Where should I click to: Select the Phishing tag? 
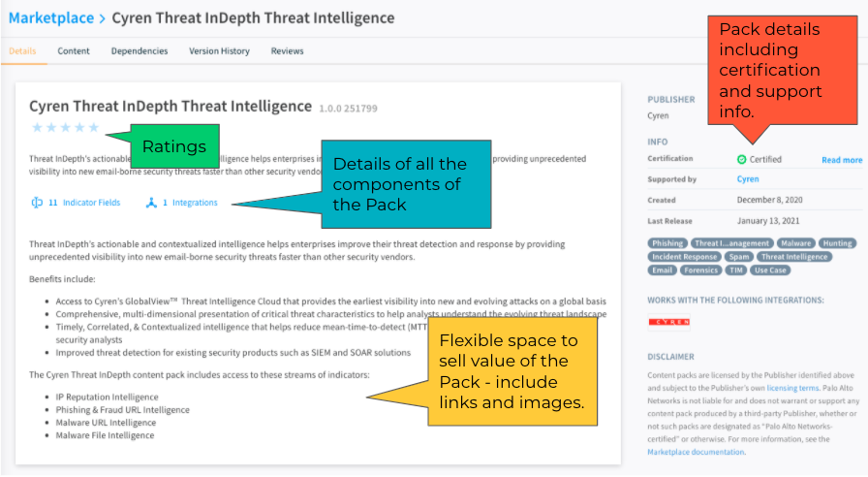pyautogui.click(x=667, y=243)
